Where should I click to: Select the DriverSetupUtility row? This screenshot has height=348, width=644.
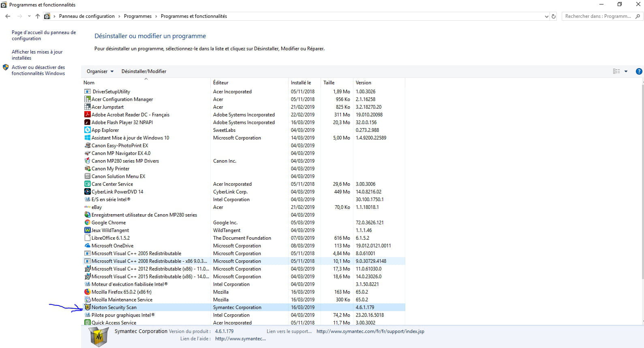click(244, 92)
